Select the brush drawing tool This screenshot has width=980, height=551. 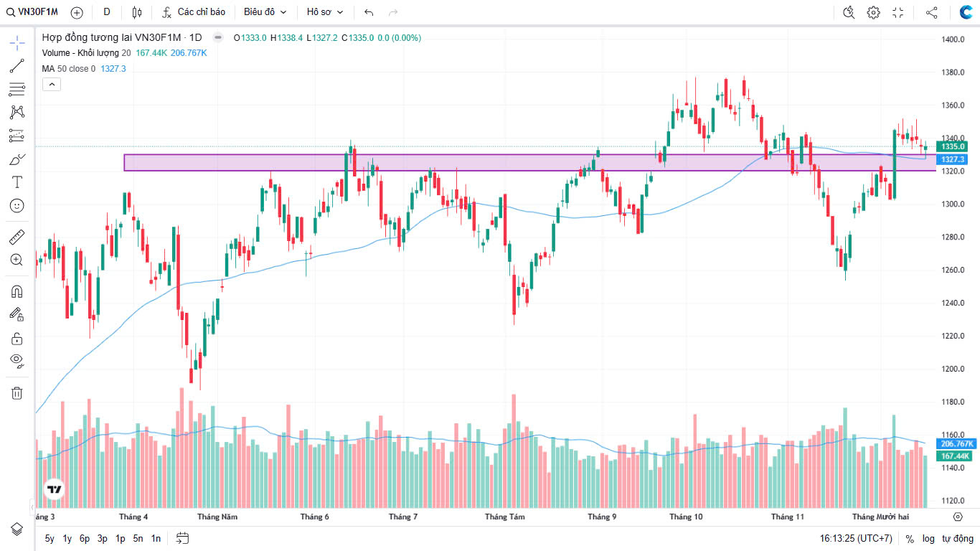click(17, 159)
